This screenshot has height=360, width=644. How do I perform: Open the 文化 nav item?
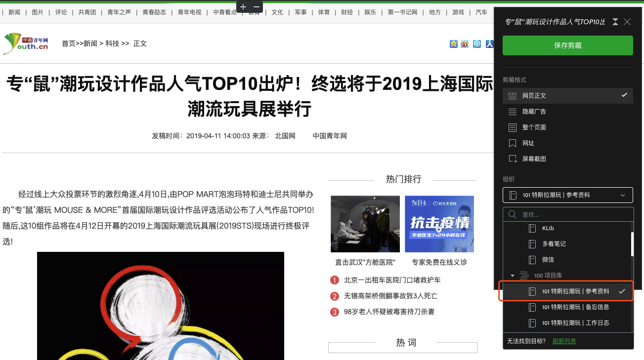(x=277, y=12)
